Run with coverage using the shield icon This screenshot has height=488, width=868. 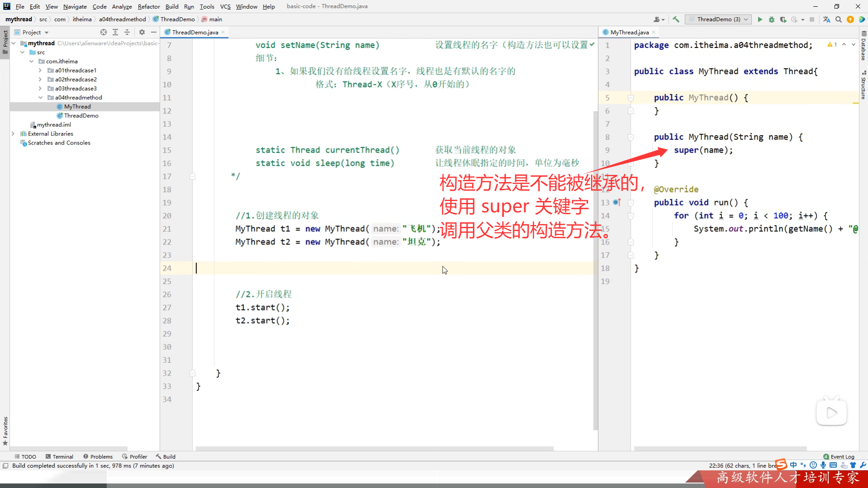tap(783, 19)
